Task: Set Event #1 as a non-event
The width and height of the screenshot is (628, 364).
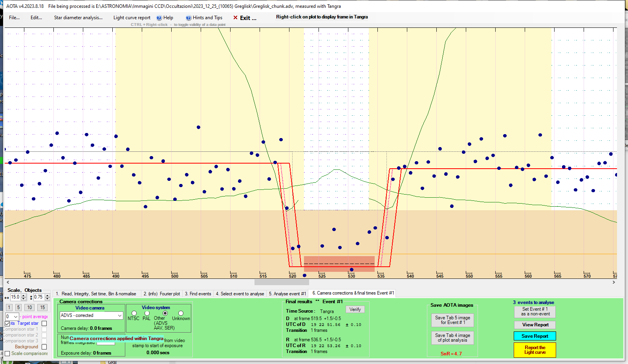Action: click(535, 311)
